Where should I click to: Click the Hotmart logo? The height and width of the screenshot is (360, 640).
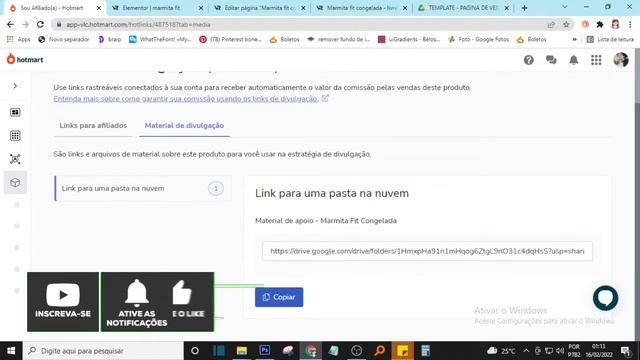(25, 59)
